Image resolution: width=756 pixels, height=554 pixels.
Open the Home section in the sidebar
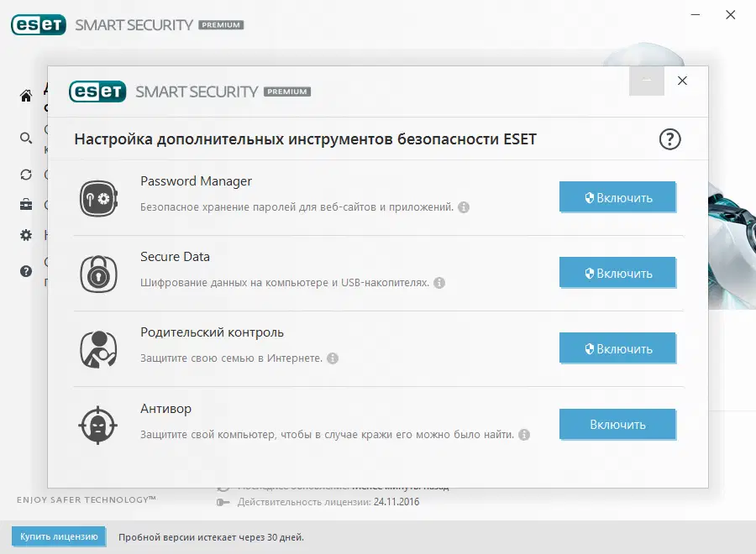coord(25,96)
